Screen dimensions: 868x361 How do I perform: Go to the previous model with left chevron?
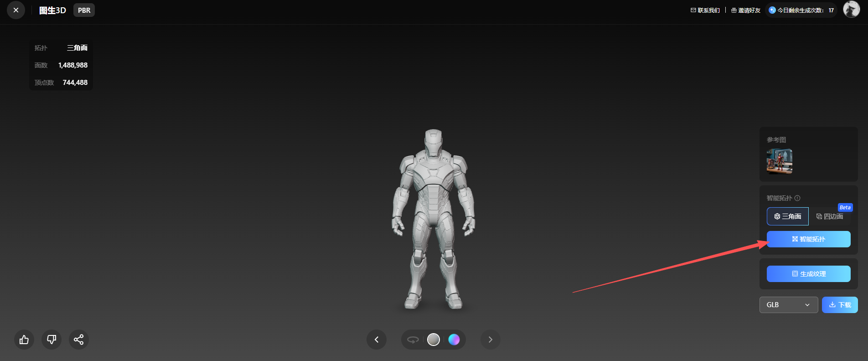(377, 340)
